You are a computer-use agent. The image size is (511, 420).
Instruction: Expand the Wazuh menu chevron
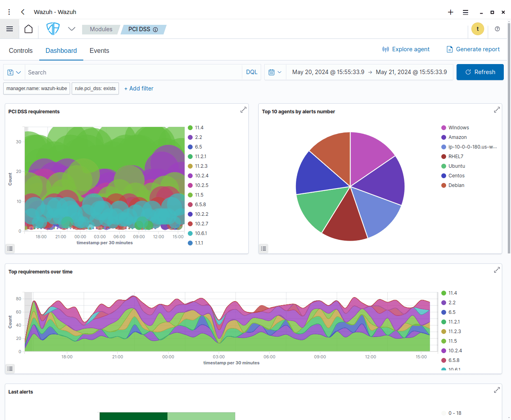tap(72, 29)
